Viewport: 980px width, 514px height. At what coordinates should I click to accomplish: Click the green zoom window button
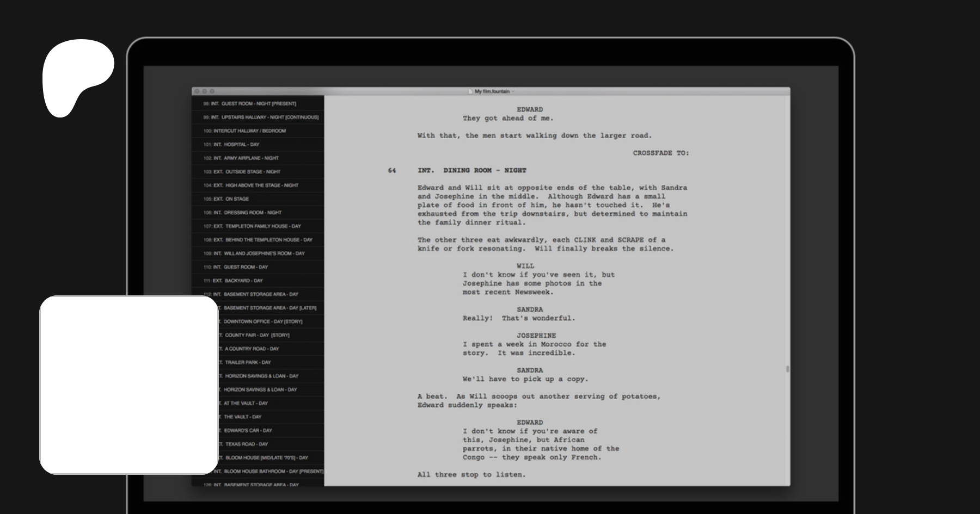212,91
